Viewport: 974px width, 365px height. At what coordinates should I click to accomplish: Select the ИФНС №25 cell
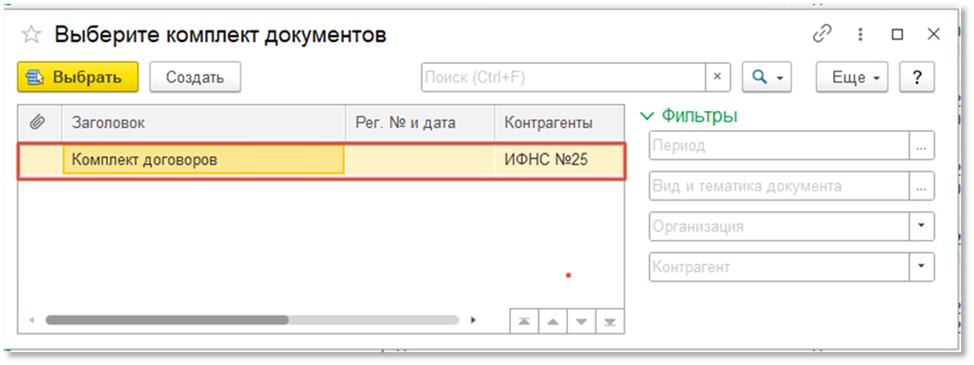pos(559,160)
